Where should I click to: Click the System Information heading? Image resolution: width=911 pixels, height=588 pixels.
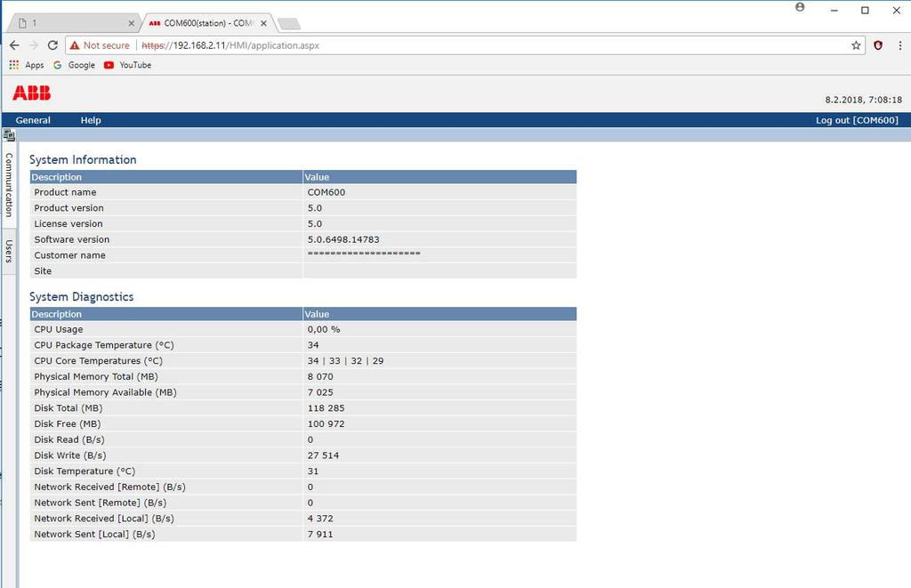(x=83, y=160)
